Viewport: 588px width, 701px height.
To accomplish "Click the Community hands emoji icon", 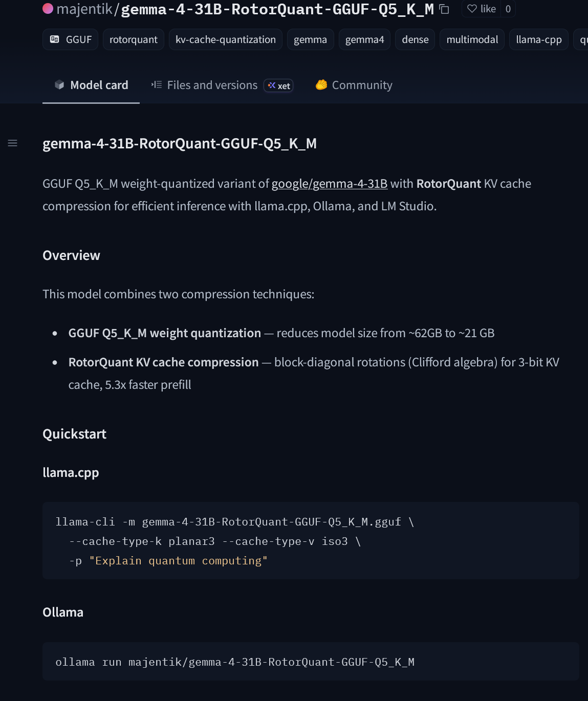I will 321,85.
